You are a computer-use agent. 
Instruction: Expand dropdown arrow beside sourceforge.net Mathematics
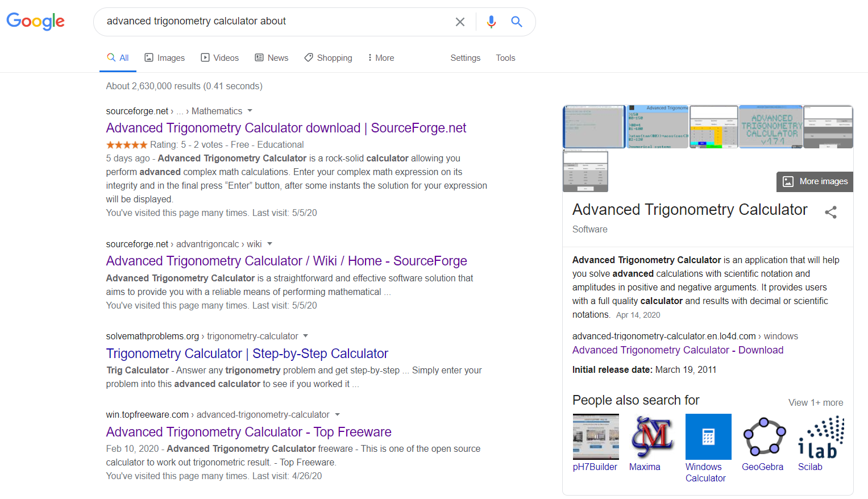(x=250, y=111)
